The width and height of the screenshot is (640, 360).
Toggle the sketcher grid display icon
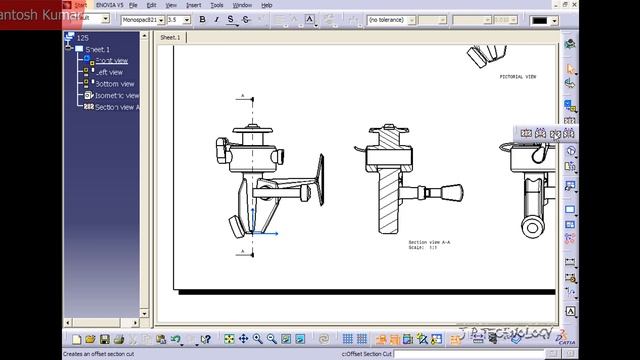(348, 339)
